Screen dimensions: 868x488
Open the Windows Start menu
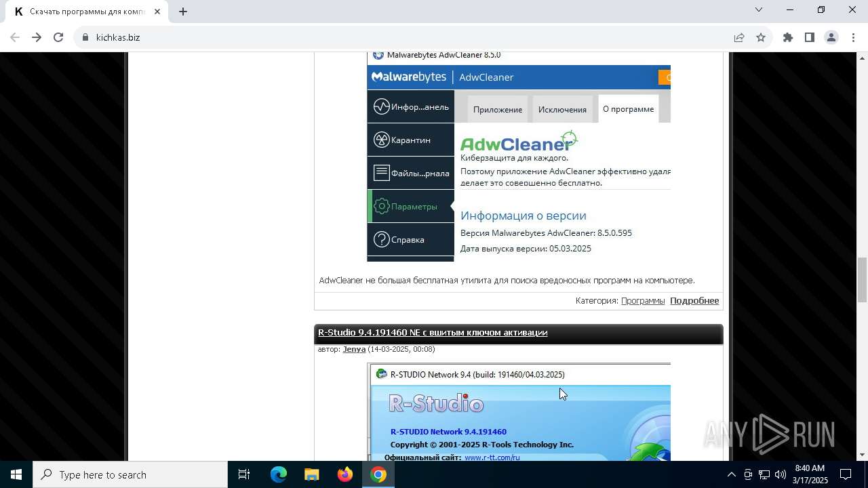pos(16,474)
